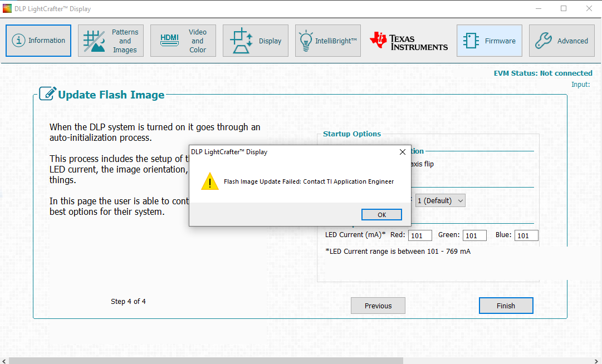Click the Red LED current field
The width and height of the screenshot is (602, 364).
(420, 235)
